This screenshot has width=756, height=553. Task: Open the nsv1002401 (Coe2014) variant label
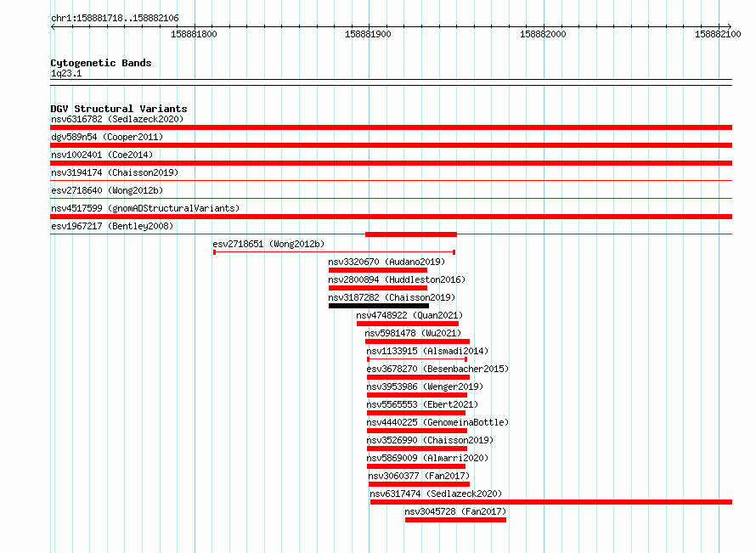pyautogui.click(x=102, y=155)
